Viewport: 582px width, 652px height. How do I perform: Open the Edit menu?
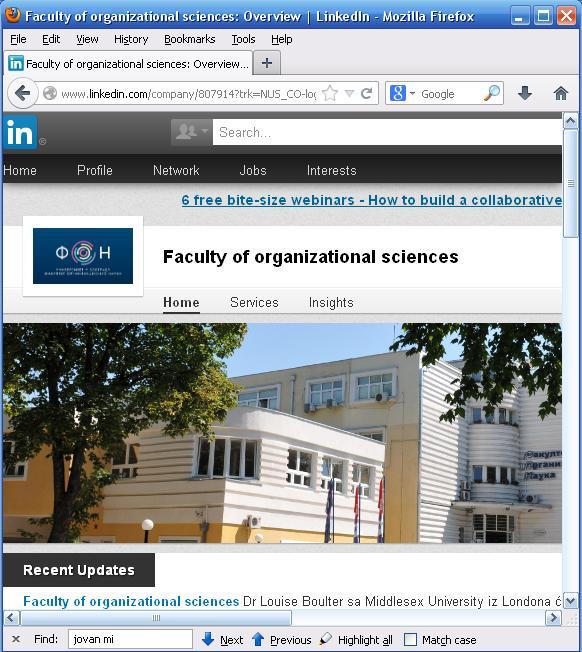click(51, 39)
